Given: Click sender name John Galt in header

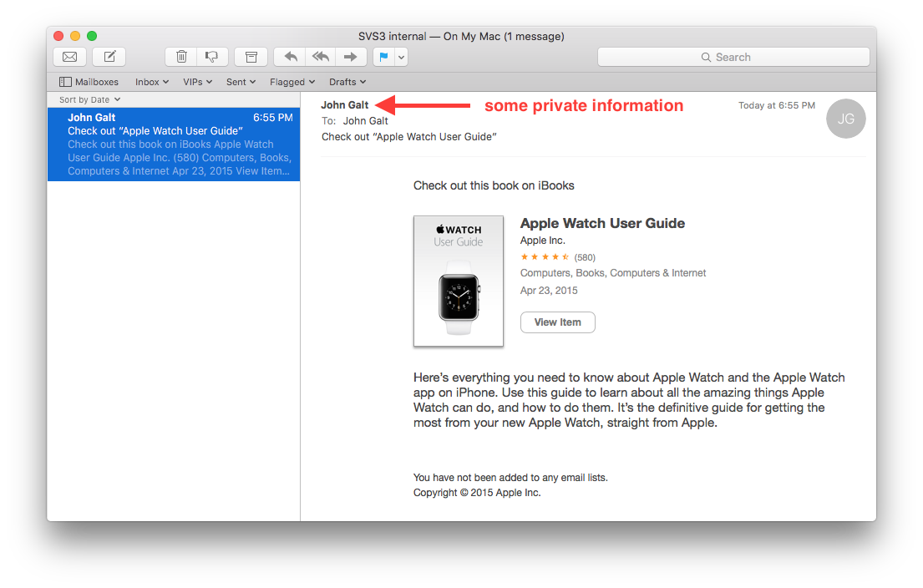Looking at the screenshot, I should click(344, 104).
